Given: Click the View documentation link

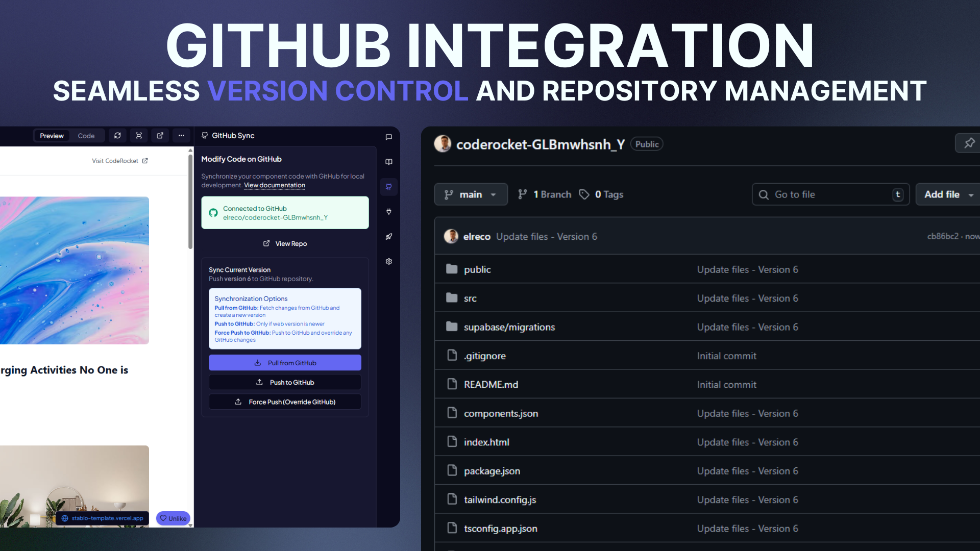Looking at the screenshot, I should 275,185.
